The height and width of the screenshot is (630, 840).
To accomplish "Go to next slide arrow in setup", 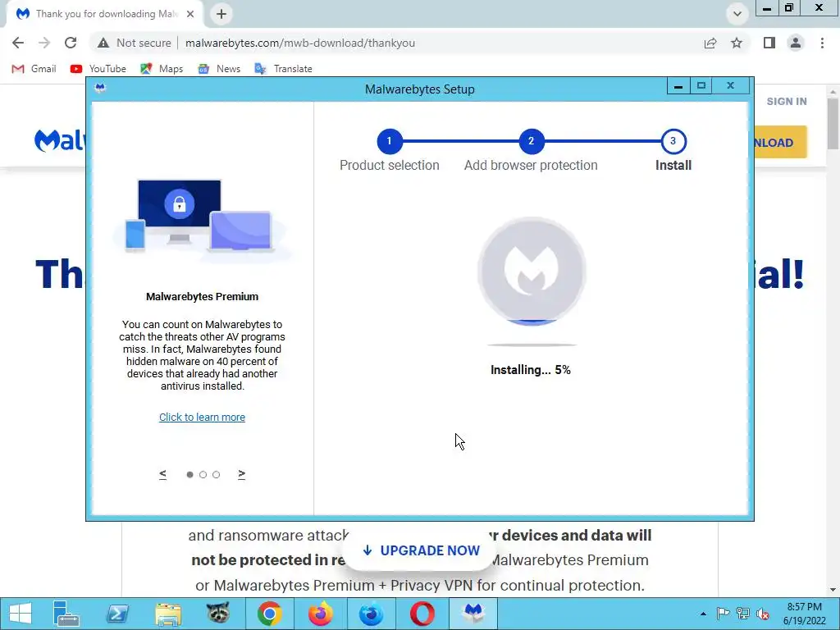I will pyautogui.click(x=242, y=474).
